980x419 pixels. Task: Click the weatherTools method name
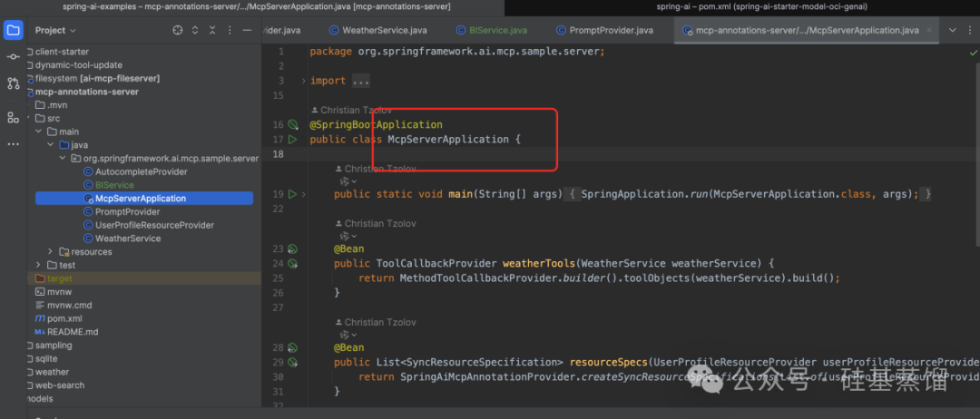pos(538,263)
